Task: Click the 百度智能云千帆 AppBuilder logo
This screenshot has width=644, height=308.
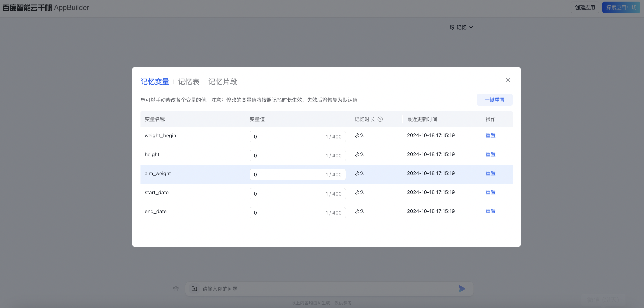Action: 46,7
